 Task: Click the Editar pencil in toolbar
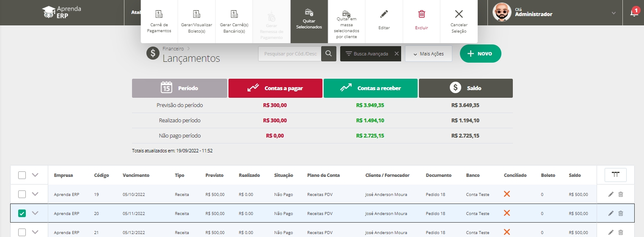pos(384,14)
